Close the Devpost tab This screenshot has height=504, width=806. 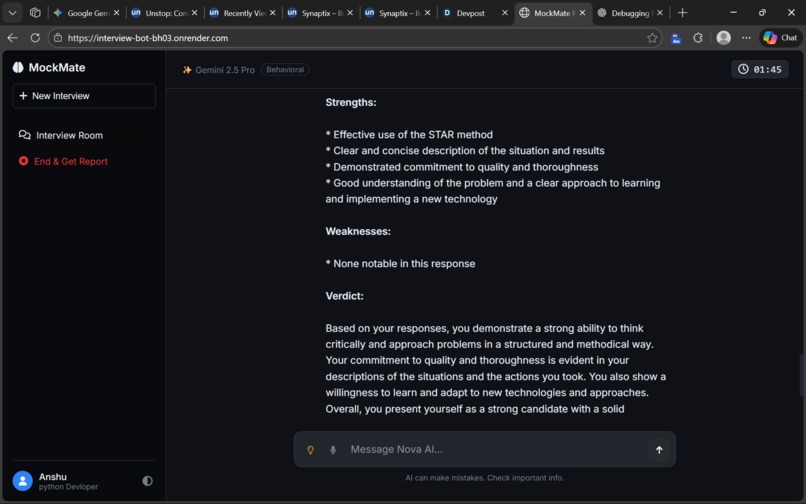(x=505, y=13)
